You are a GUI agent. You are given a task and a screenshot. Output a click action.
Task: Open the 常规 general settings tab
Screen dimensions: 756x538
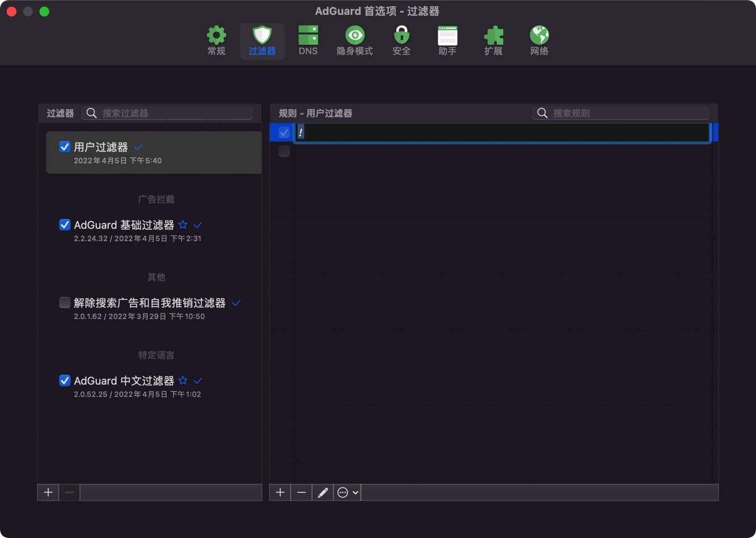pos(216,41)
